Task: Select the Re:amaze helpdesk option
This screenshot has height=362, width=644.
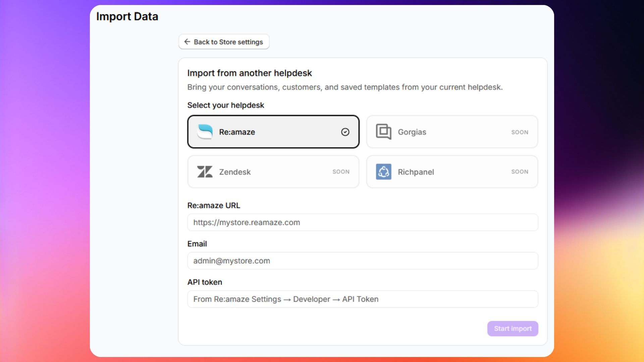Action: click(x=273, y=132)
